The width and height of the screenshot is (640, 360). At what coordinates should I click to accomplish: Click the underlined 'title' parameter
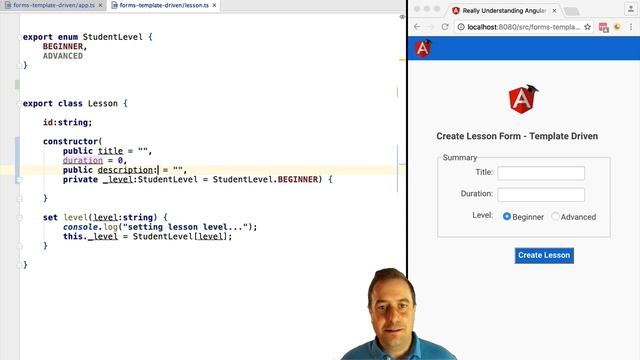[110, 151]
